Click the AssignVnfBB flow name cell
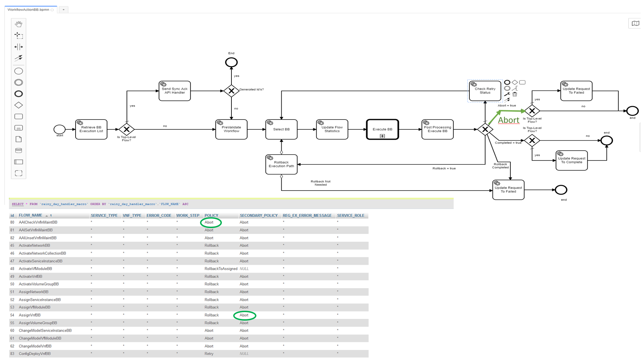 pos(29,315)
